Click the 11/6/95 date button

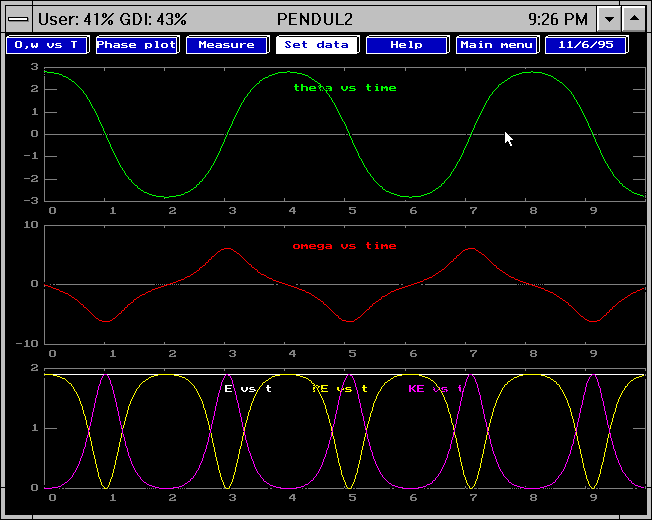pos(586,45)
